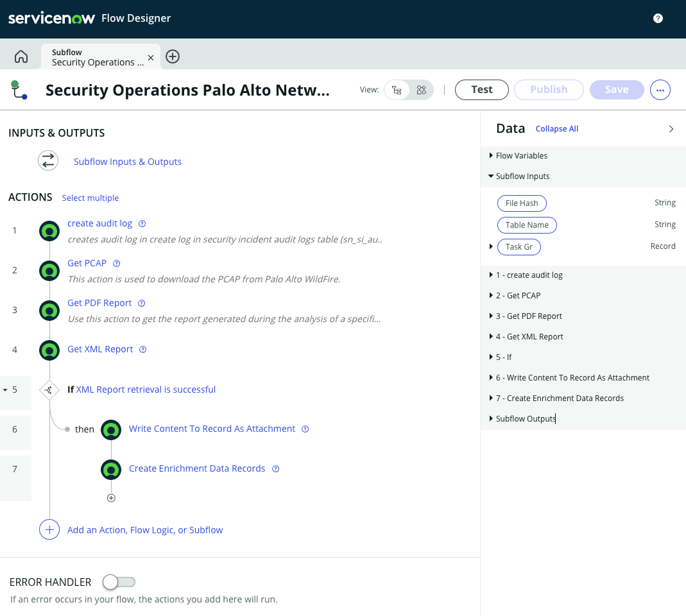
Task: Open the XML Report retrieval is successful condition
Action: coord(146,389)
